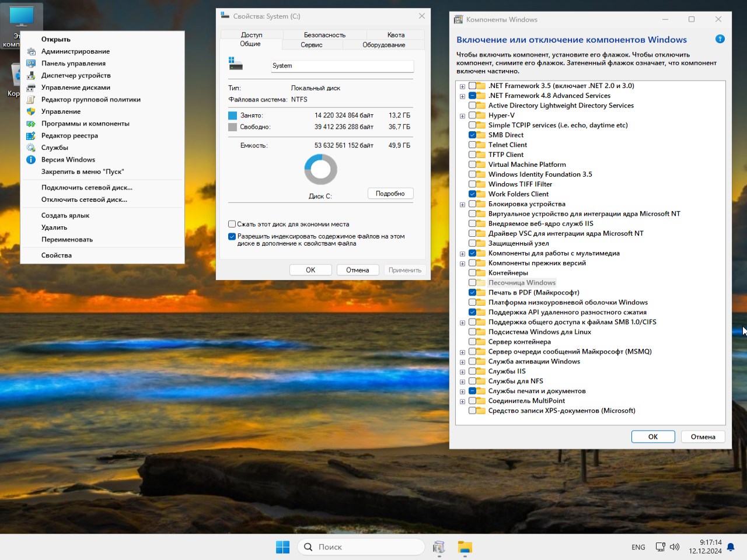Screen dimensions: 747x560
Task: Expand the .NET Framework 3.5 node
Action: point(462,86)
